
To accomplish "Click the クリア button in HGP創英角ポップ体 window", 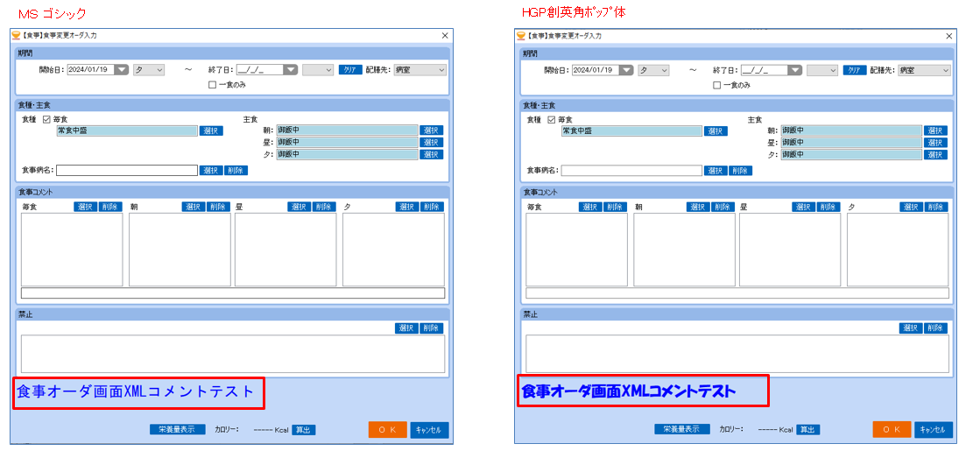I will 855,70.
